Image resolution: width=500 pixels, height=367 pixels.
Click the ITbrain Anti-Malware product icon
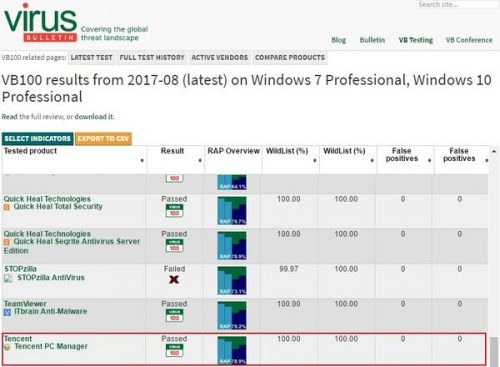7,312
